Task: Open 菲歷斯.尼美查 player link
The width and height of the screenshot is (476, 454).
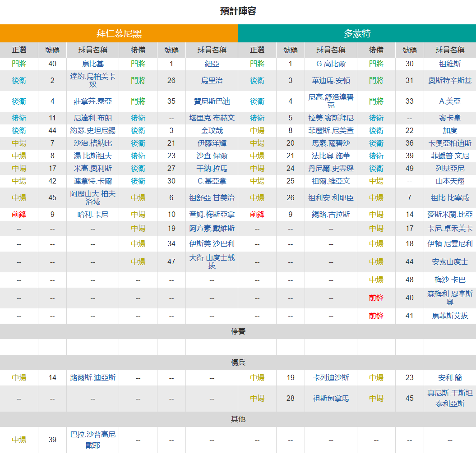Action: pyautogui.click(x=331, y=131)
